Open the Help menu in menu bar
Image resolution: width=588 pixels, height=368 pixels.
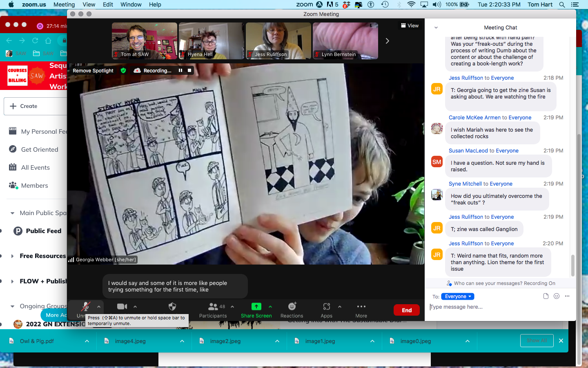pos(155,4)
